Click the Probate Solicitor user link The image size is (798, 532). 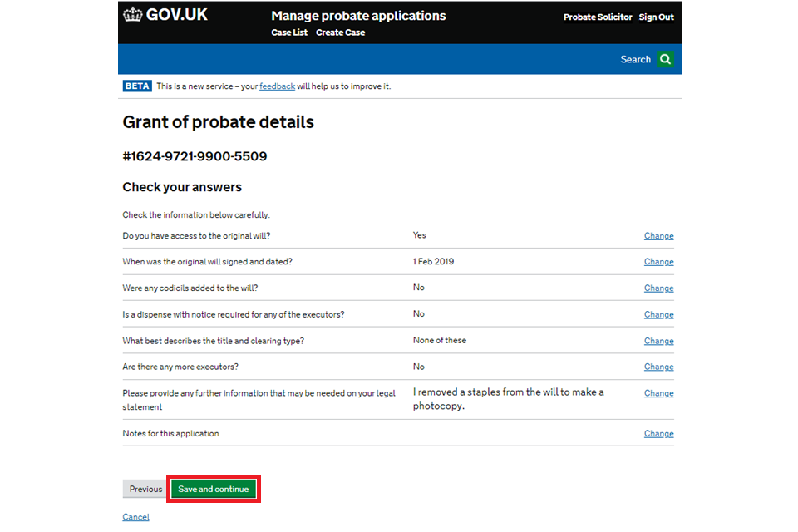[x=597, y=17]
